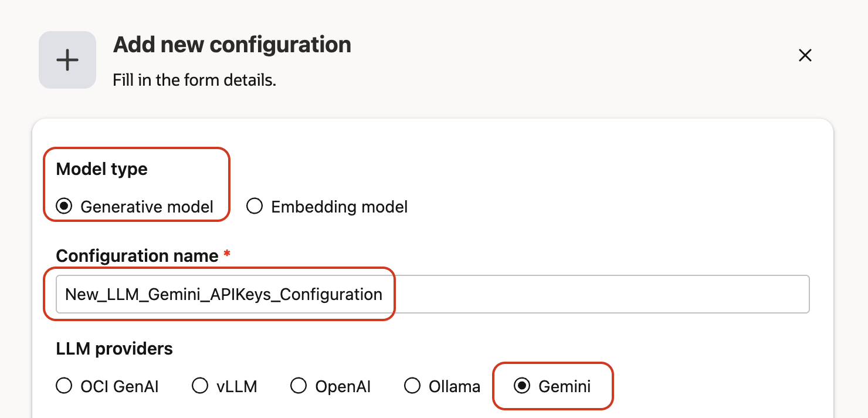Select the vLLM provider
The image size is (868, 418).
tap(200, 386)
